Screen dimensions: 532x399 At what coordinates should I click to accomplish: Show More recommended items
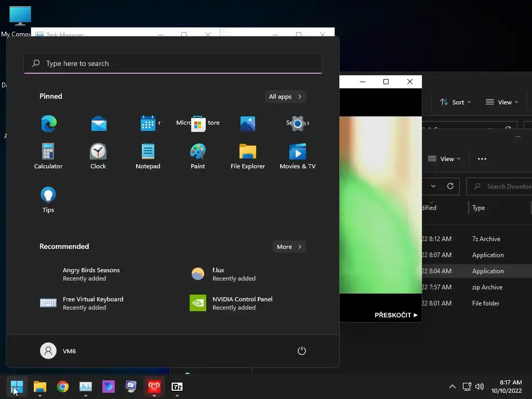[x=289, y=247]
